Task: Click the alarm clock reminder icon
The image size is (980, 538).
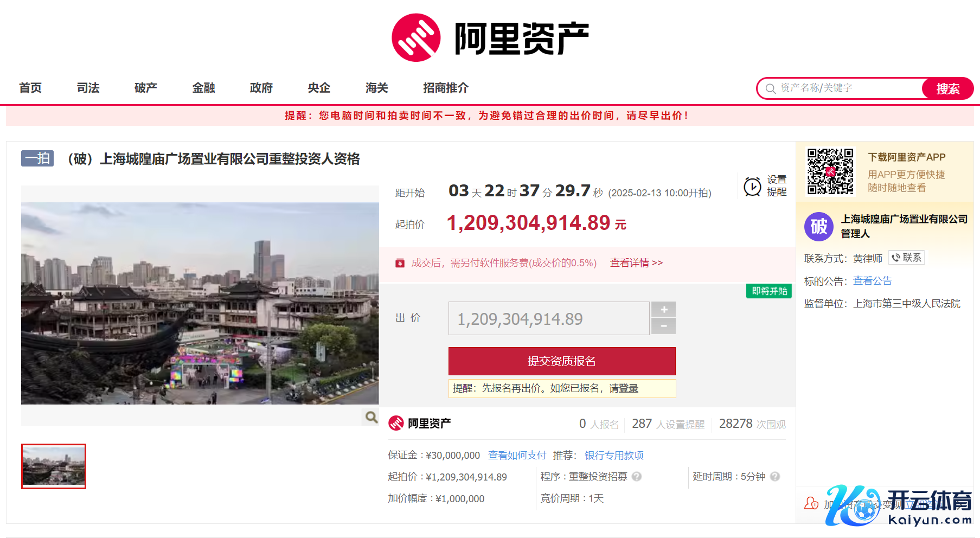Action: (x=752, y=187)
